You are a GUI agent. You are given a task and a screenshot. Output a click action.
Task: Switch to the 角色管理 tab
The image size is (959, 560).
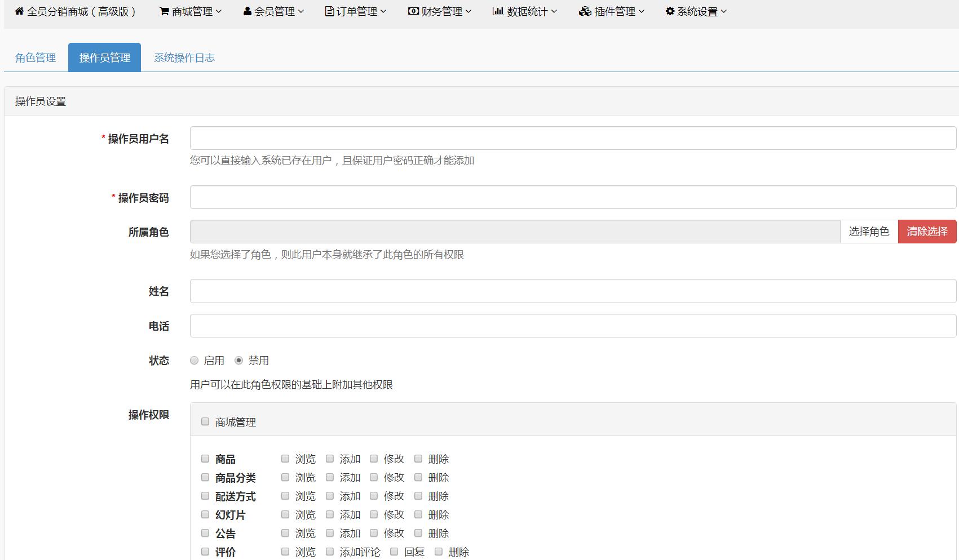click(34, 57)
